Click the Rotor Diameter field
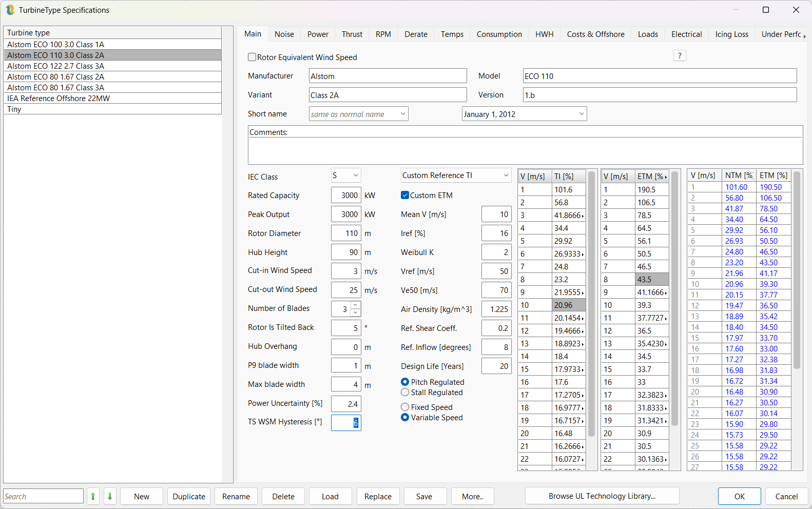Viewport: 812px width, 509px height. pos(346,233)
